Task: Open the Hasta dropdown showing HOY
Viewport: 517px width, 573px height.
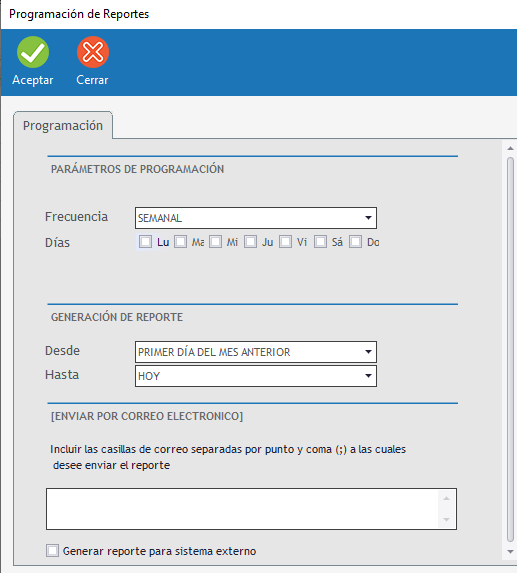Action: (x=256, y=376)
